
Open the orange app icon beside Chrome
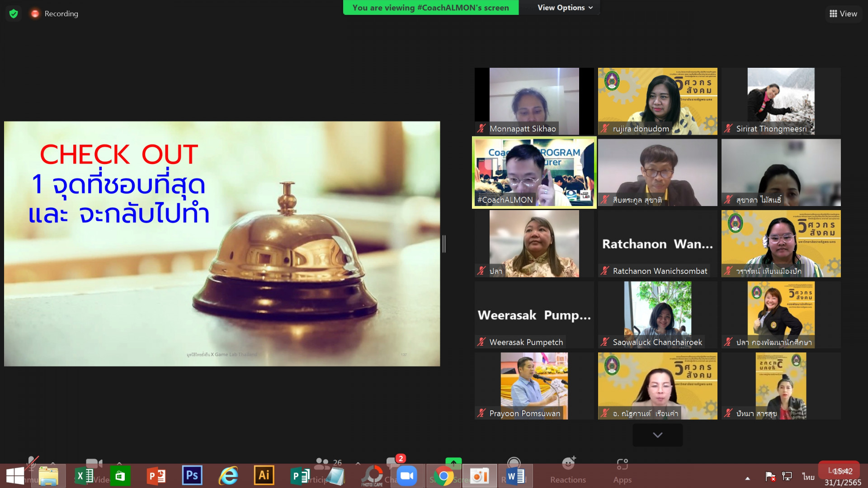(480, 476)
